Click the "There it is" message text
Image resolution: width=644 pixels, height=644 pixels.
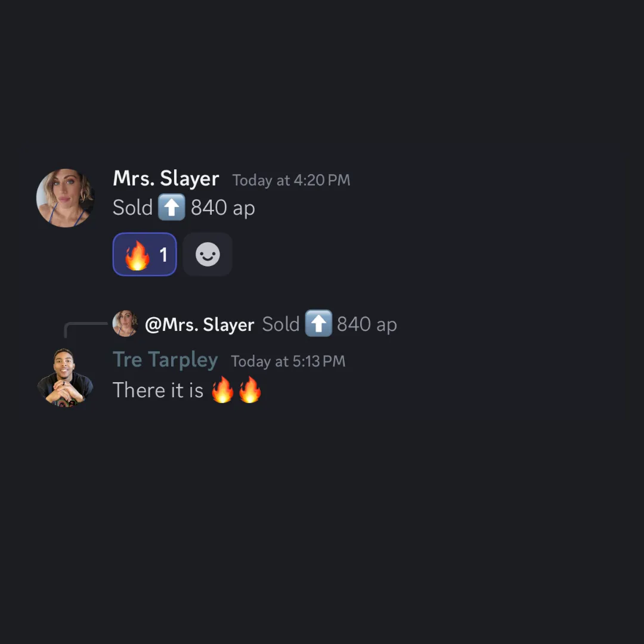pyautogui.click(x=158, y=390)
